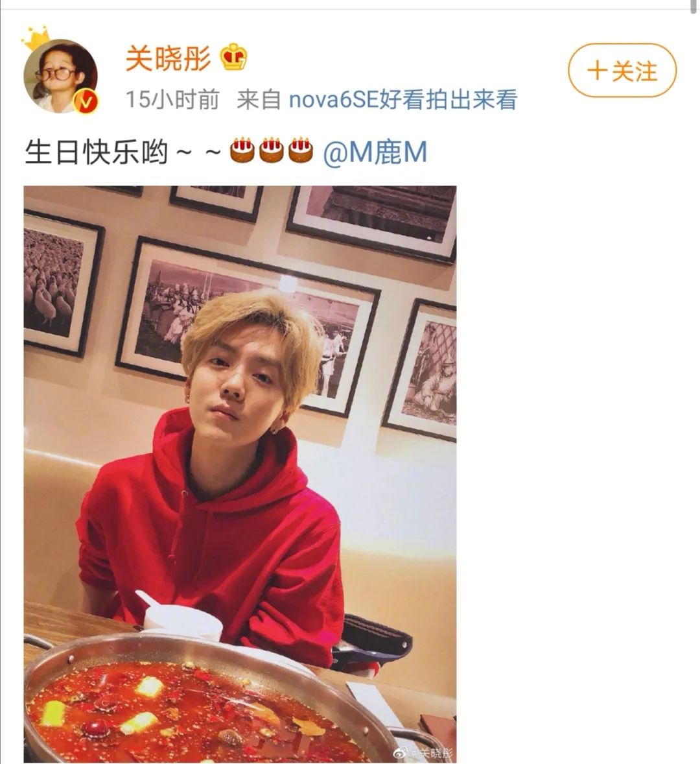Click the @关晓彤 watermark text on the photo
Viewport: 700px width, 764px height.
pyautogui.click(x=431, y=754)
